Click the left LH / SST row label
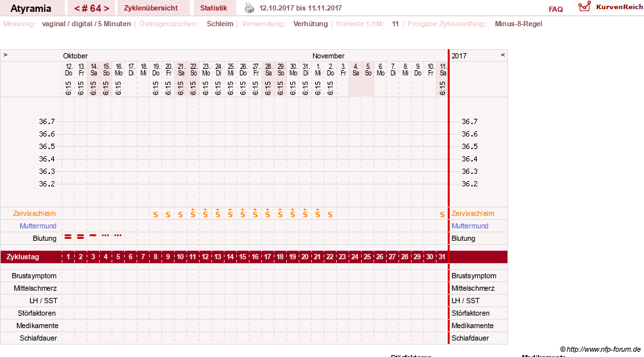Image resolution: width=644 pixels, height=357 pixels. coord(43,301)
